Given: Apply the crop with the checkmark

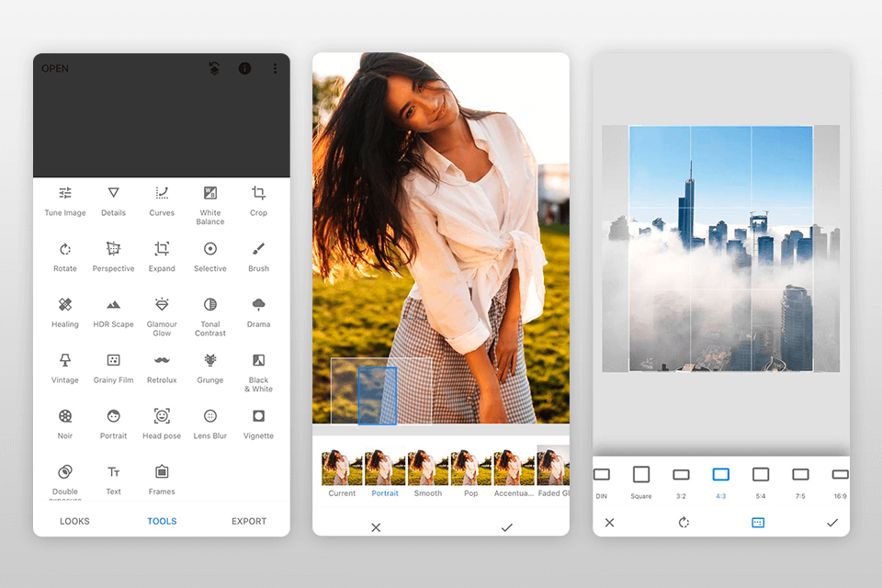Looking at the screenshot, I should [x=832, y=523].
